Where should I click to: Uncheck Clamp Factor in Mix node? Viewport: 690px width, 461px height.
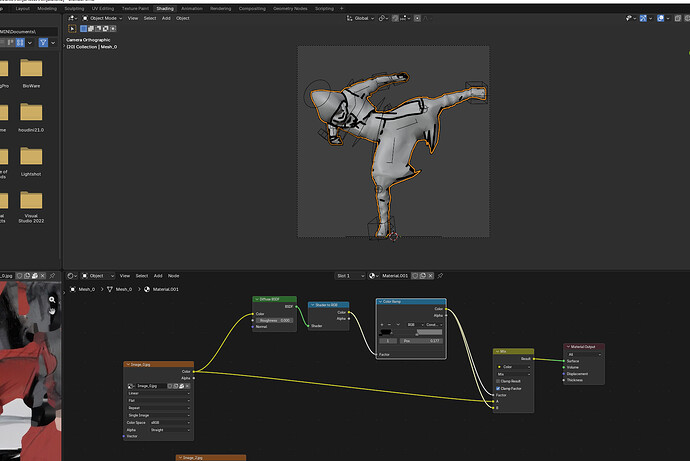[498, 388]
